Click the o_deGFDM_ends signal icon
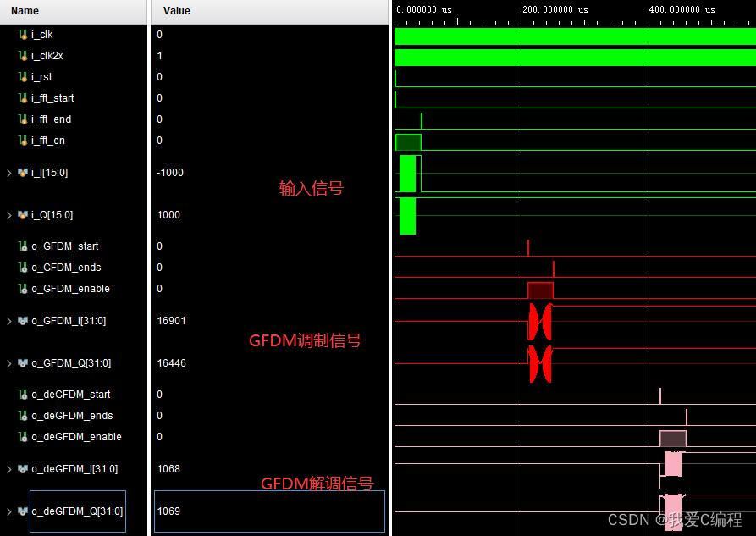Viewport: 756px width, 536px height. click(x=23, y=416)
